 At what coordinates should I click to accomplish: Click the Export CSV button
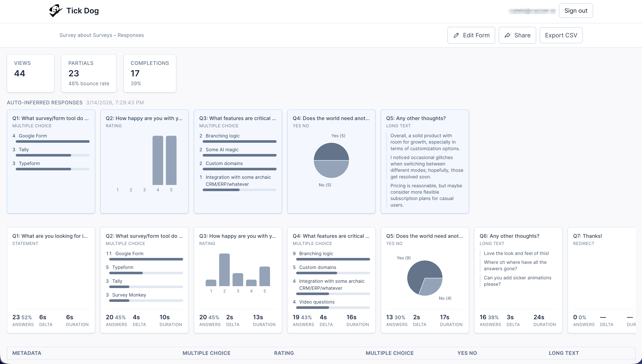click(x=561, y=35)
